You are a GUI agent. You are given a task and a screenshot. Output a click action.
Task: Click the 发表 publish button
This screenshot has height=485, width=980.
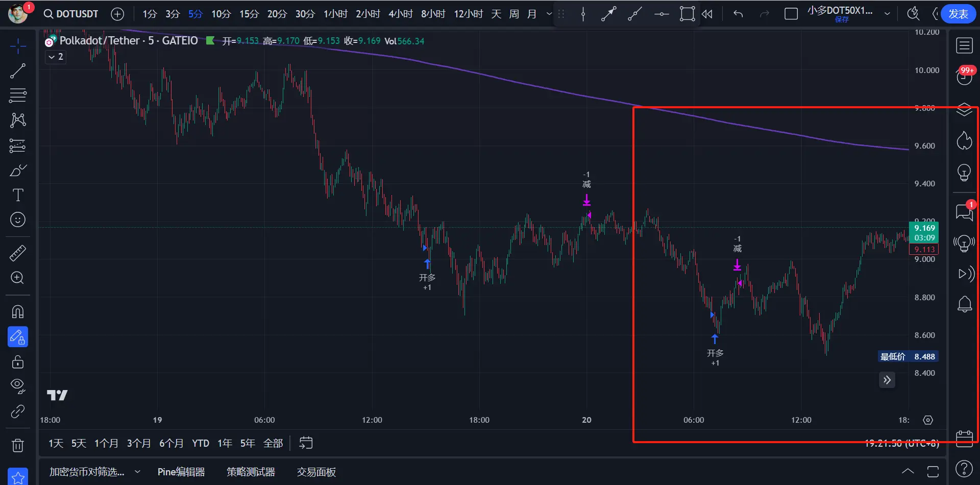pos(958,14)
